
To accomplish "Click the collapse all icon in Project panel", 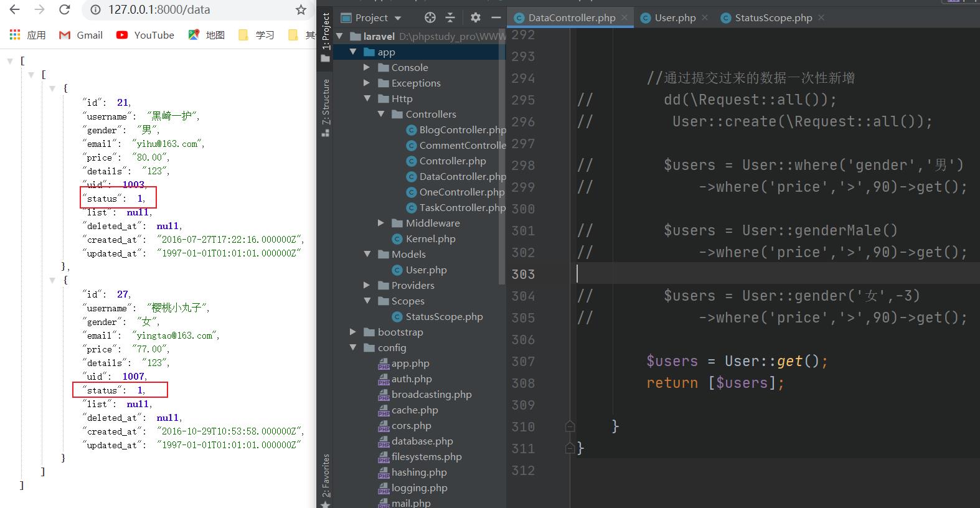I will pyautogui.click(x=451, y=17).
